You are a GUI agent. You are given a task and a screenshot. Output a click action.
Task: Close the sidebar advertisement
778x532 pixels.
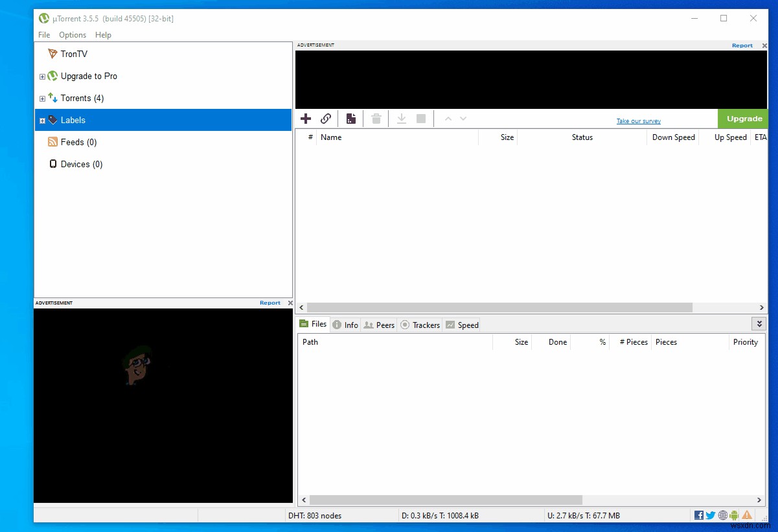click(x=290, y=303)
